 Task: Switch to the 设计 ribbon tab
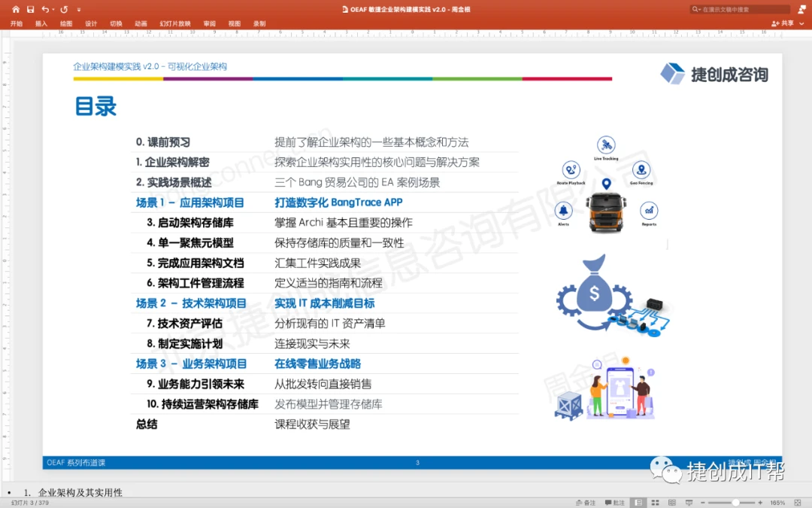tap(91, 23)
